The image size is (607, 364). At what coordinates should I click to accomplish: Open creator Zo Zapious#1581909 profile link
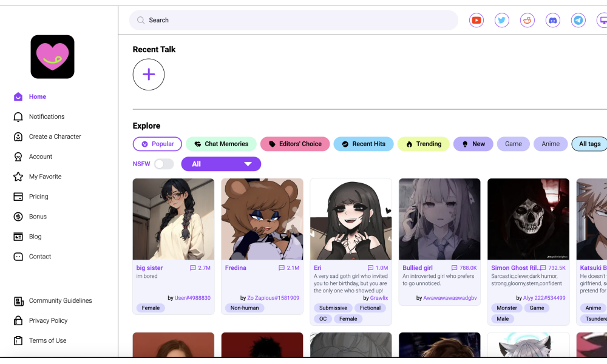click(x=273, y=298)
